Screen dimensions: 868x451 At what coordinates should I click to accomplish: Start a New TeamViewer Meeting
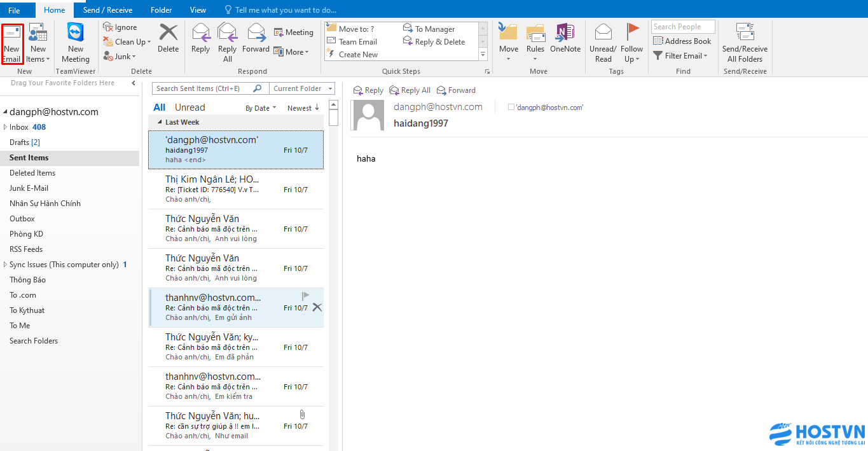76,43
